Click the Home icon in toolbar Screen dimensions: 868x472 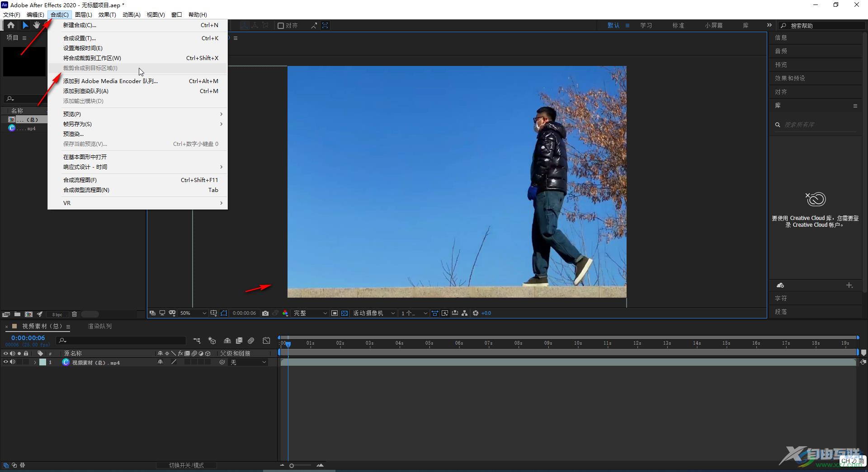11,25
